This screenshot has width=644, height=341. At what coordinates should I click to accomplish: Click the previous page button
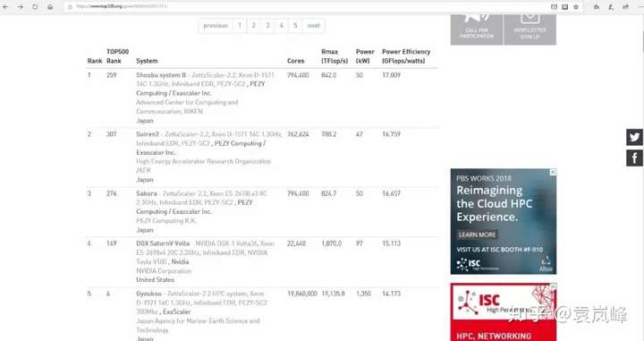pos(216,25)
